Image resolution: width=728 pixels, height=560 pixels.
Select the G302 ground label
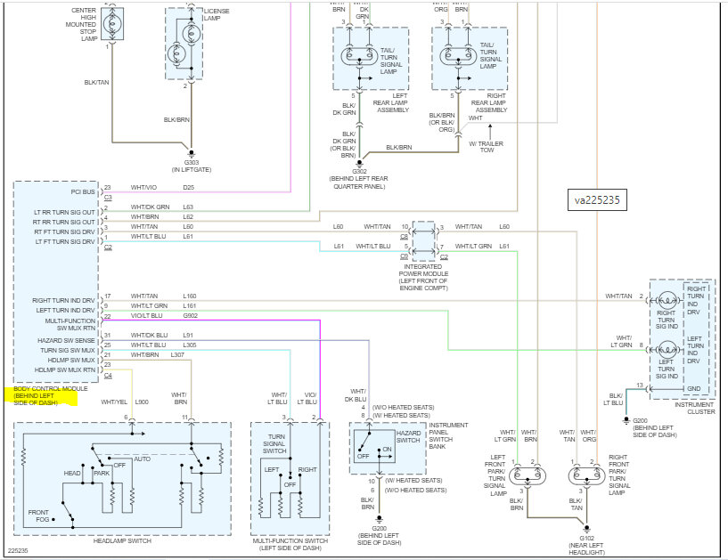[x=359, y=179]
